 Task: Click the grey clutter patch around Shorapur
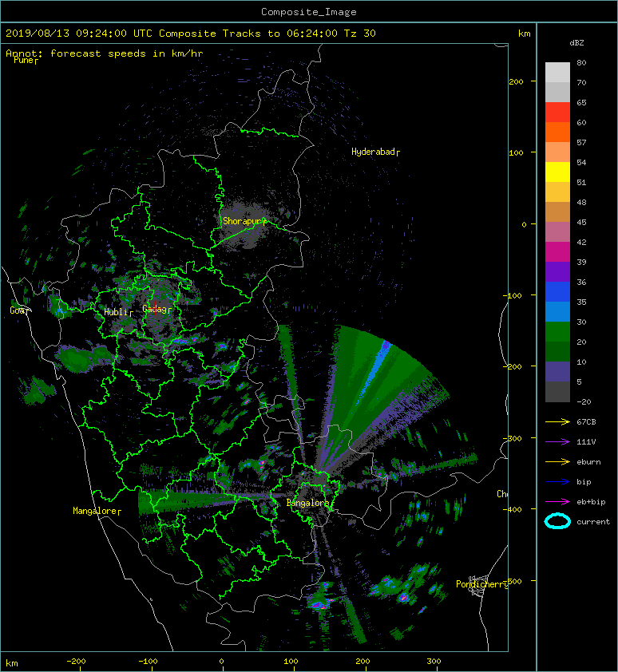pos(244,225)
